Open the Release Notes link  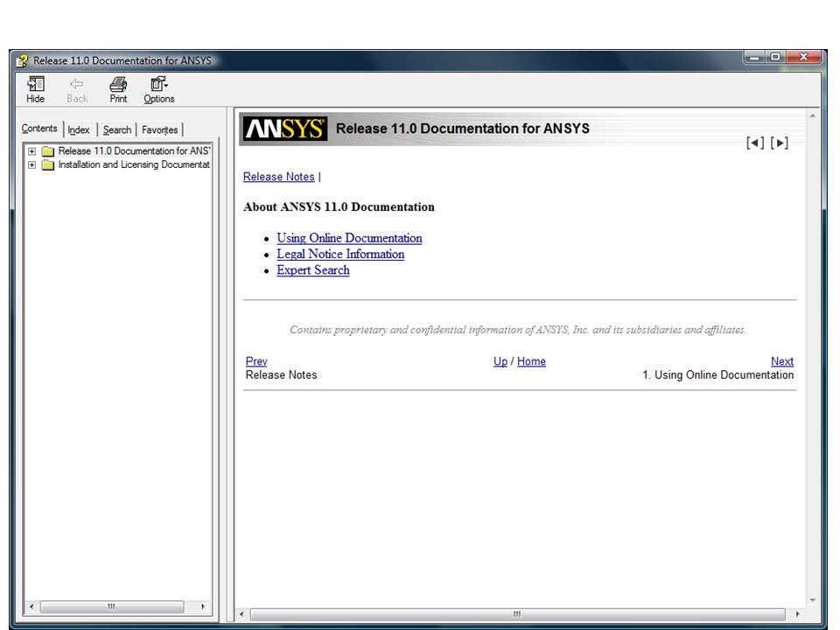pyautogui.click(x=278, y=177)
